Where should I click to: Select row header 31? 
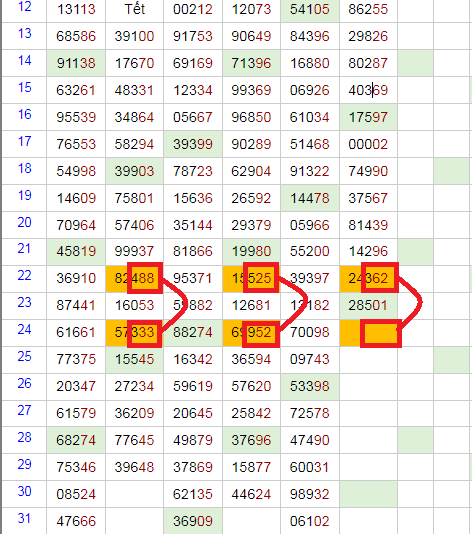24,521
